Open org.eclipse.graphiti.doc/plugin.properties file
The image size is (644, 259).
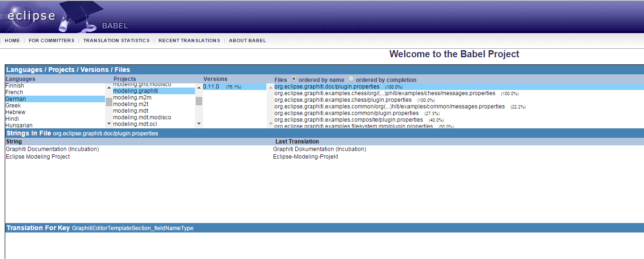pos(327,87)
